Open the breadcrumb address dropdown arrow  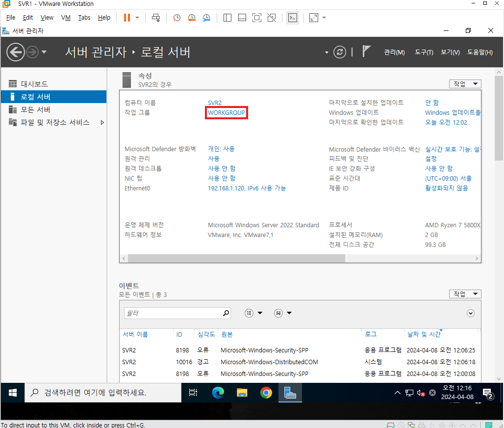[x=327, y=53]
